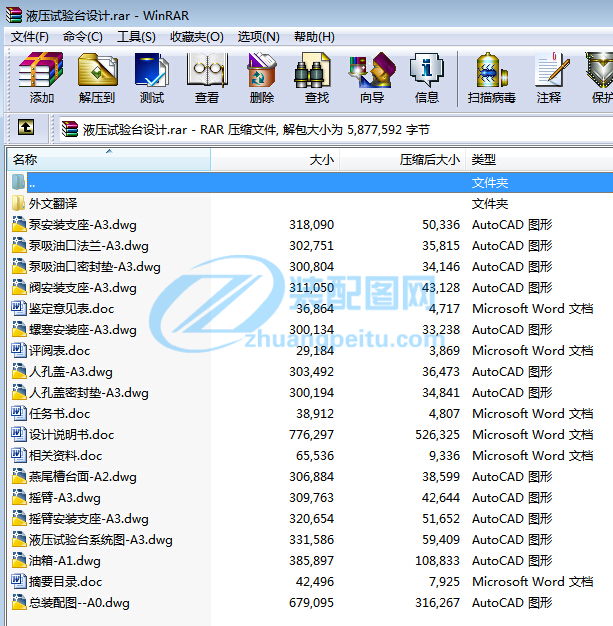Click the Word icon of 鉴定意见表.doc
613x626 pixels.
coord(18,308)
